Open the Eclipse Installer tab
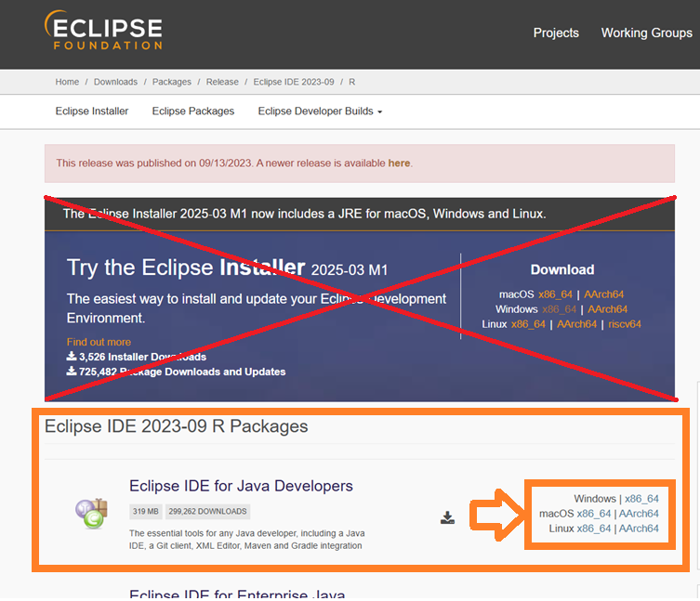The width and height of the screenshot is (700, 601). coord(92,111)
